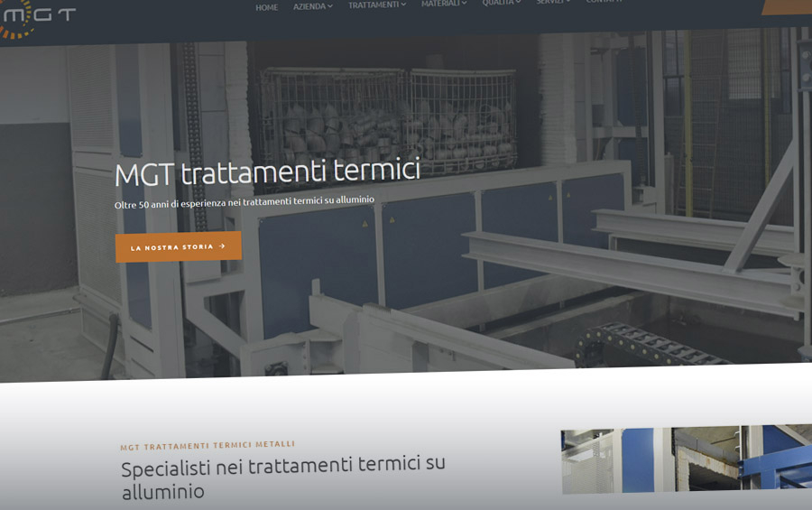Click the Specialisti nei trattamenti termici heading
The height and width of the screenshot is (510, 812).
pos(282,477)
